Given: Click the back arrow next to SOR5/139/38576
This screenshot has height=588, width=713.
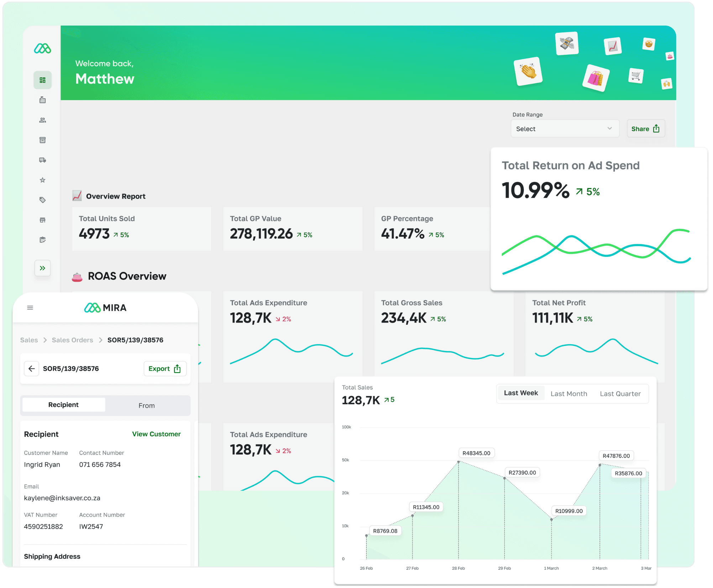Looking at the screenshot, I should (x=32, y=369).
